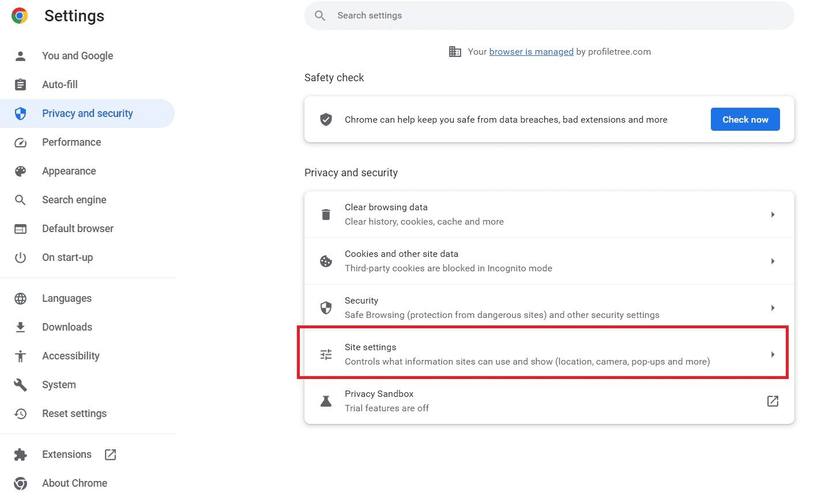
Task: Open Clear browsing data title
Action: coord(386,207)
